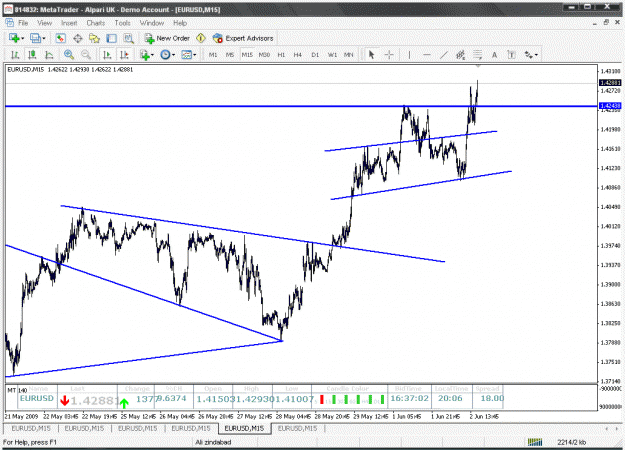Show the Data Window crosshair-circle icon

pyautogui.click(x=78, y=38)
